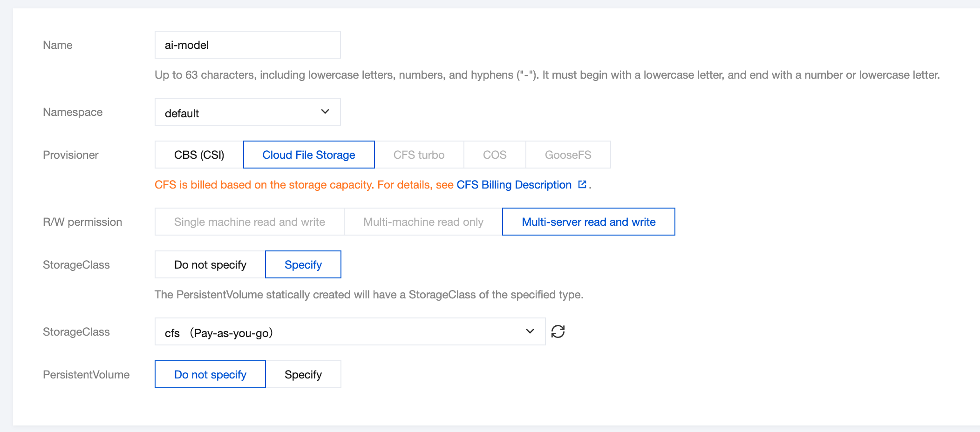980x432 pixels.
Task: Open the CFS Billing Description link
Action: coord(514,185)
